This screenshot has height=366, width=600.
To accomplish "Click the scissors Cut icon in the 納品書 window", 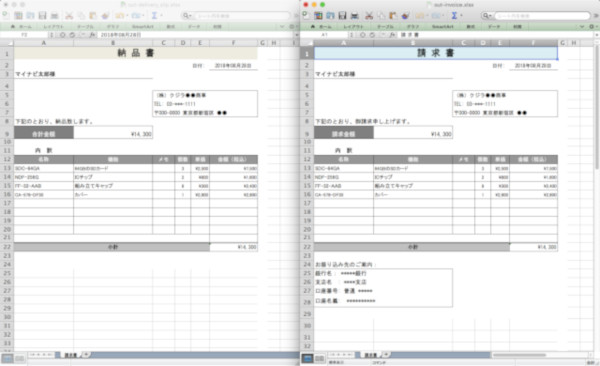I will [69, 16].
